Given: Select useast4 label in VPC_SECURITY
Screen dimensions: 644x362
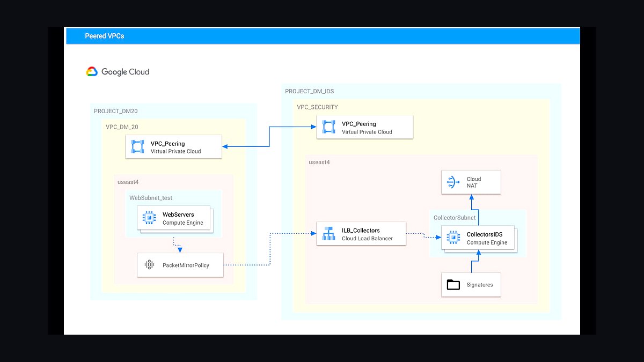Looking at the screenshot, I should (x=319, y=162).
